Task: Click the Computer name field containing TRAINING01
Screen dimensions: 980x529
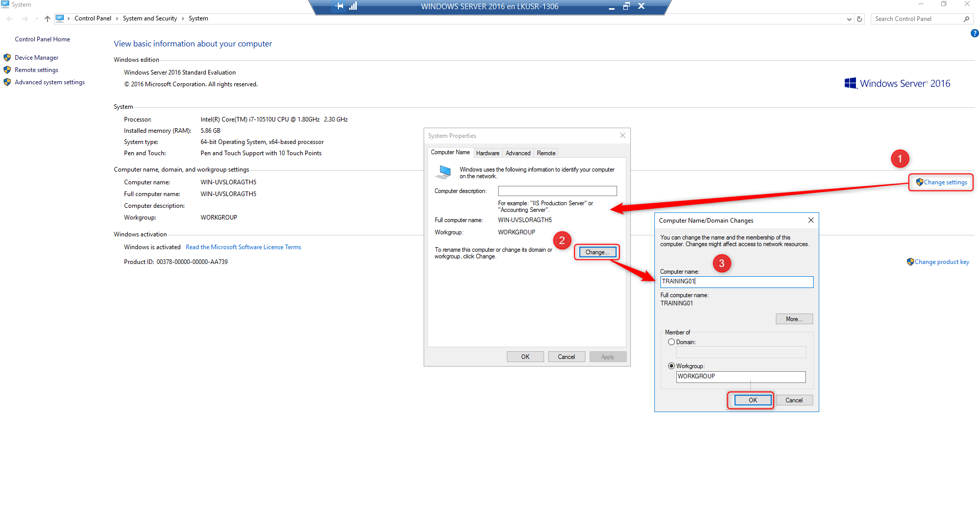Action: [x=737, y=282]
